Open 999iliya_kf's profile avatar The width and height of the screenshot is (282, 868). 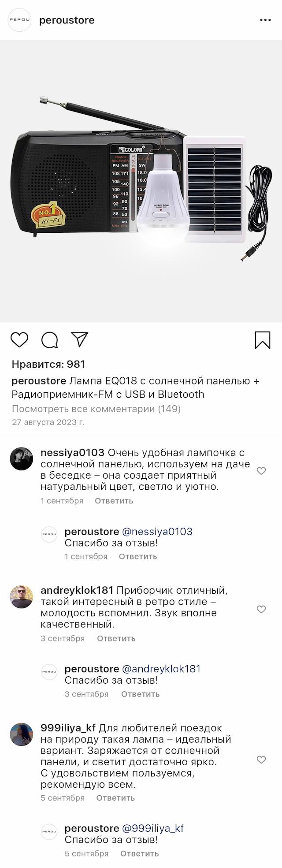tap(22, 734)
